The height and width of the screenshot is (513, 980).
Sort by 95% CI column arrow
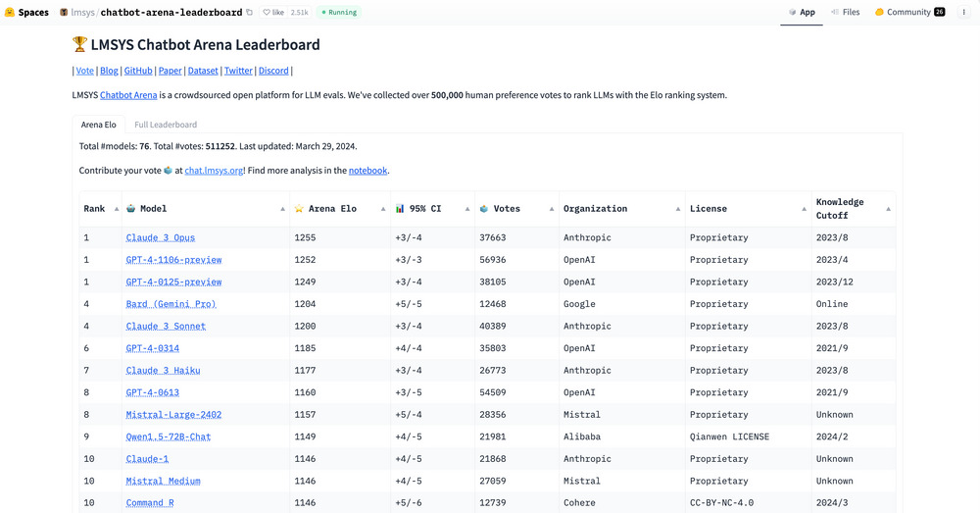pyautogui.click(x=467, y=209)
